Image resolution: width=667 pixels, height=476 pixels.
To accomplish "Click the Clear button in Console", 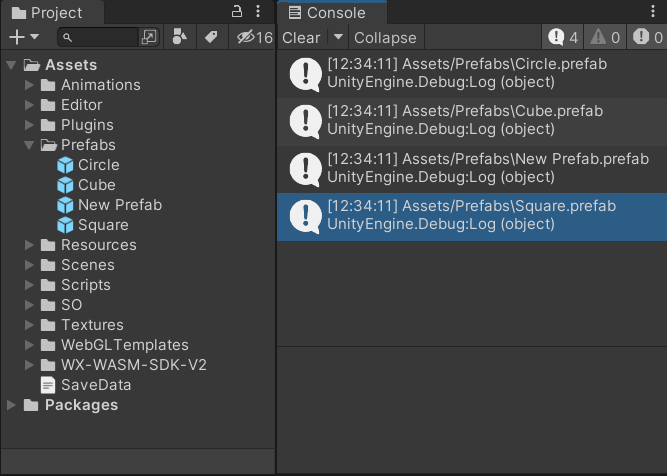I will coord(301,37).
